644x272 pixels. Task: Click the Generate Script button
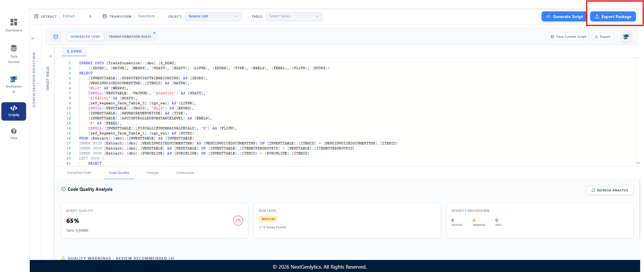pyautogui.click(x=564, y=16)
